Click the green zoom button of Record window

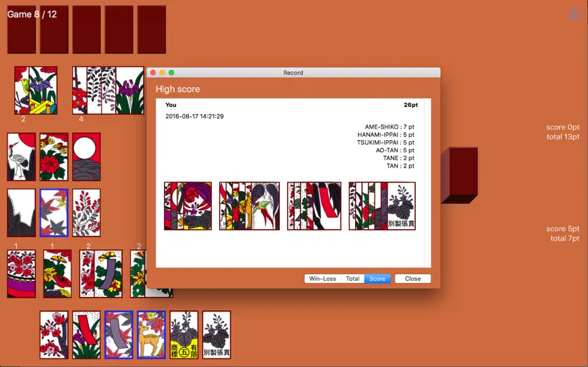(x=172, y=73)
